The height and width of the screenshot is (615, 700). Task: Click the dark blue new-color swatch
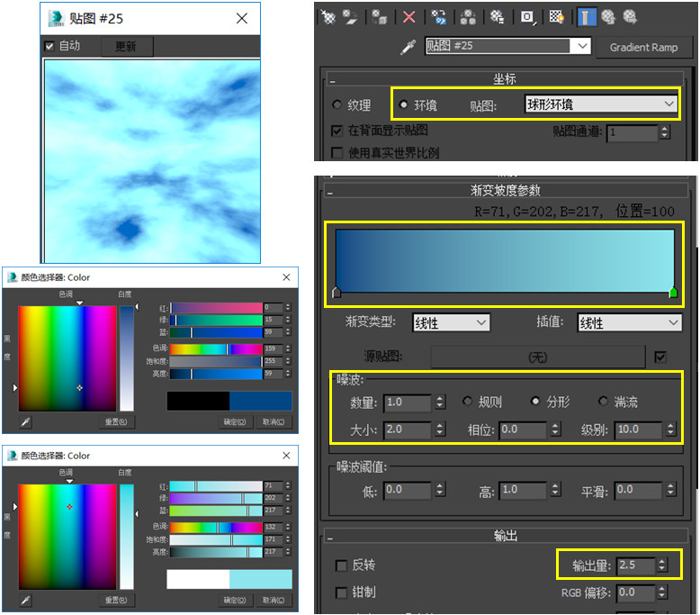point(261,401)
